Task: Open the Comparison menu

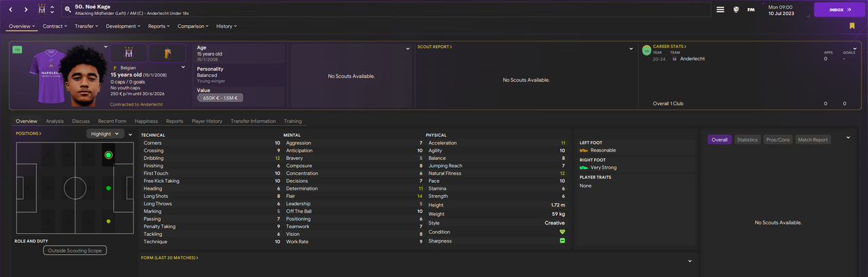Action: [x=193, y=26]
